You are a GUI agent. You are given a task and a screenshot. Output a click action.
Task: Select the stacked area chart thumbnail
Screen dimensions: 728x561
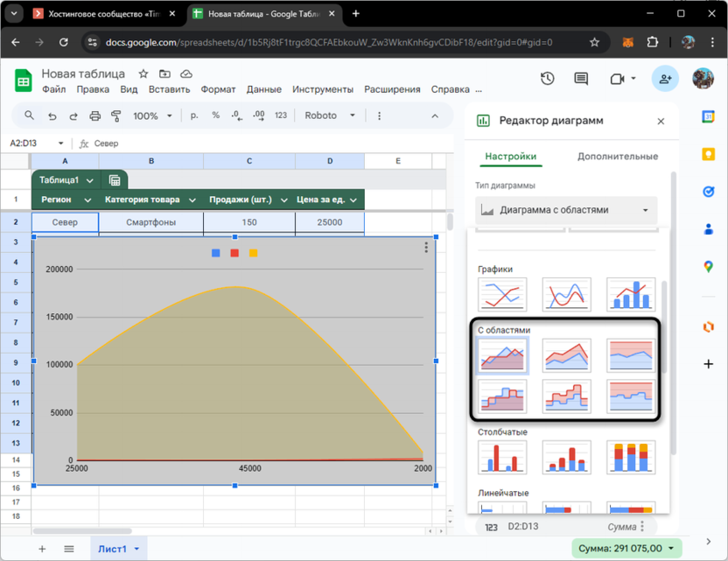click(x=566, y=356)
